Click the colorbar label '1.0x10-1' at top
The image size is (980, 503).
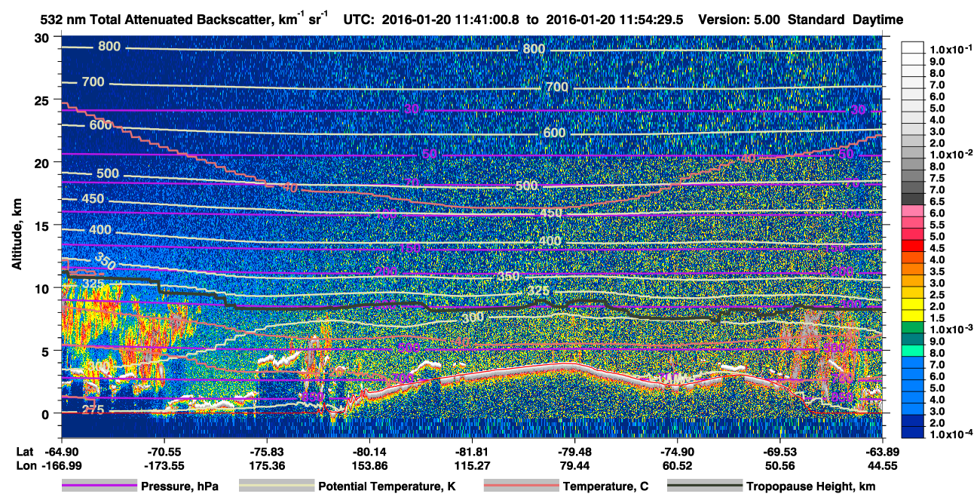click(951, 49)
